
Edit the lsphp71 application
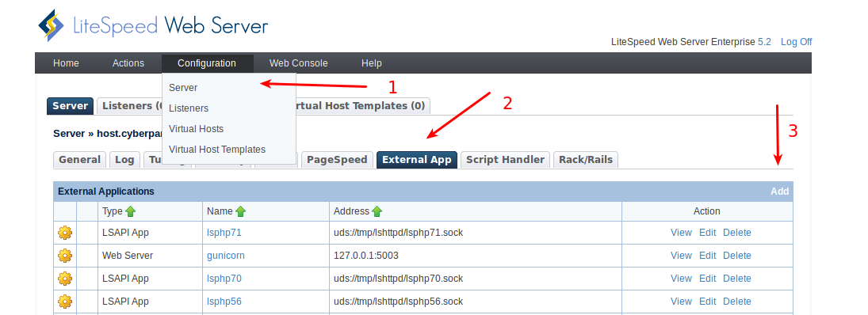point(707,233)
